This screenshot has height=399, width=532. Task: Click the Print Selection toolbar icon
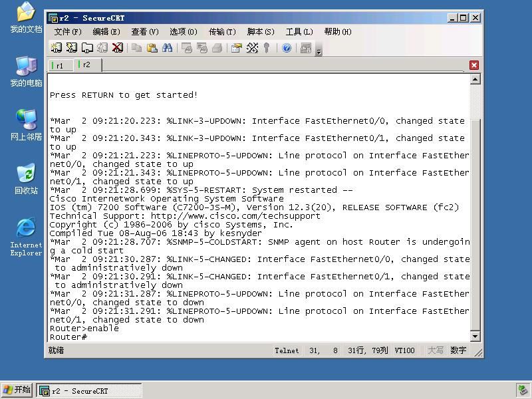[x=202, y=48]
